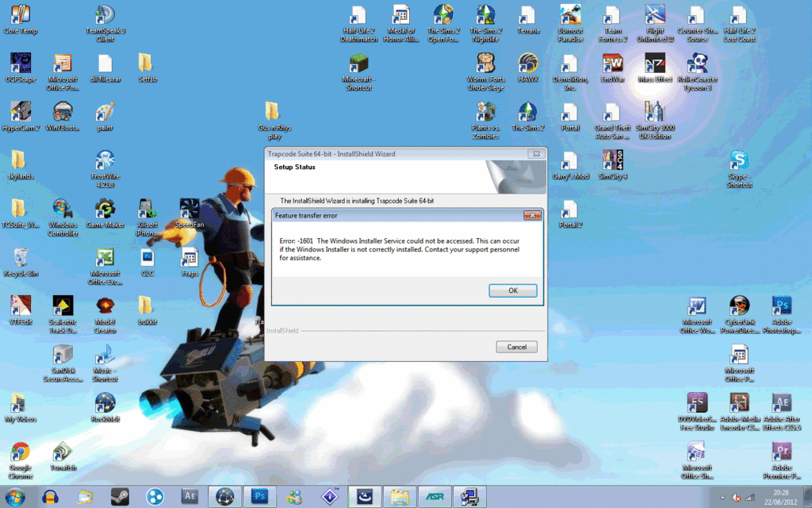This screenshot has height=508, width=812.
Task: Open Adobe Media Encoder desktop icon
Action: click(739, 411)
